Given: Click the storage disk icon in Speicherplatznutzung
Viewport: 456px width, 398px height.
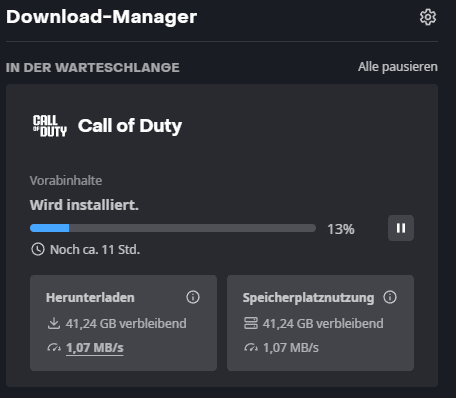Looking at the screenshot, I should pos(251,323).
